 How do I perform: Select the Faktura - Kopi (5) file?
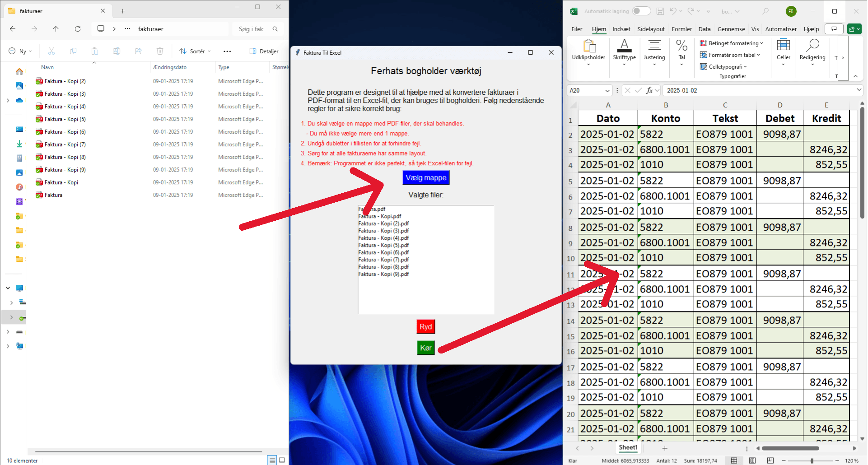pyautogui.click(x=65, y=119)
